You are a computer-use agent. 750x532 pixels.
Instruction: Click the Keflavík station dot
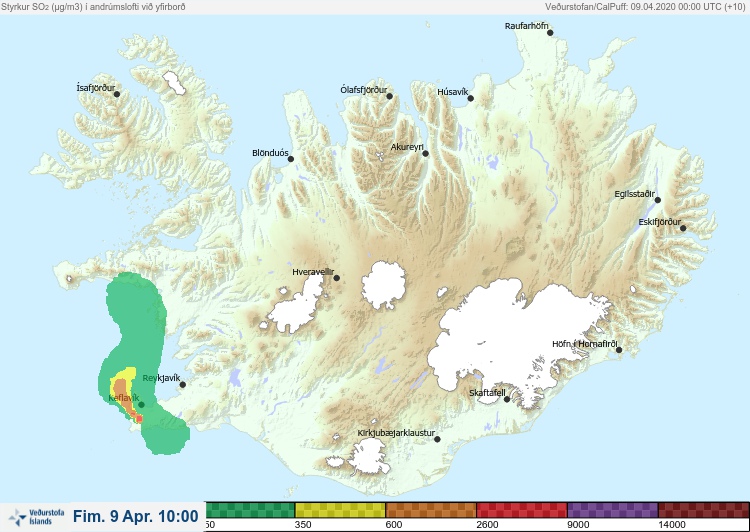click(x=141, y=405)
